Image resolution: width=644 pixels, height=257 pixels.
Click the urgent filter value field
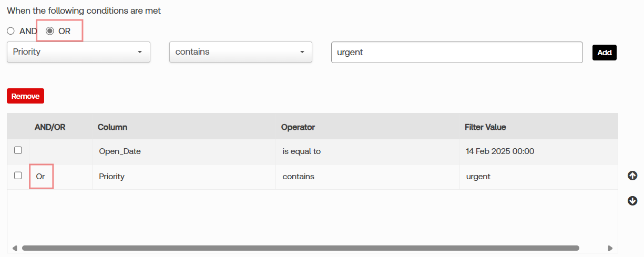(x=456, y=53)
